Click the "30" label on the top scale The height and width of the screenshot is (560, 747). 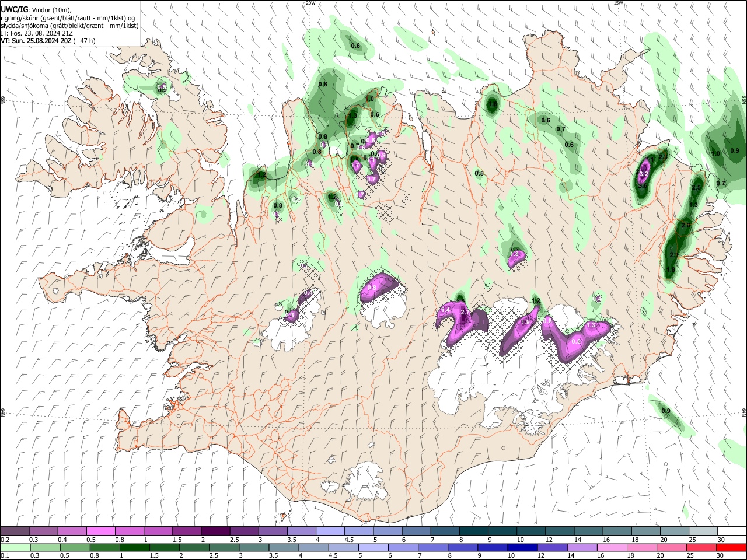[x=721, y=540]
